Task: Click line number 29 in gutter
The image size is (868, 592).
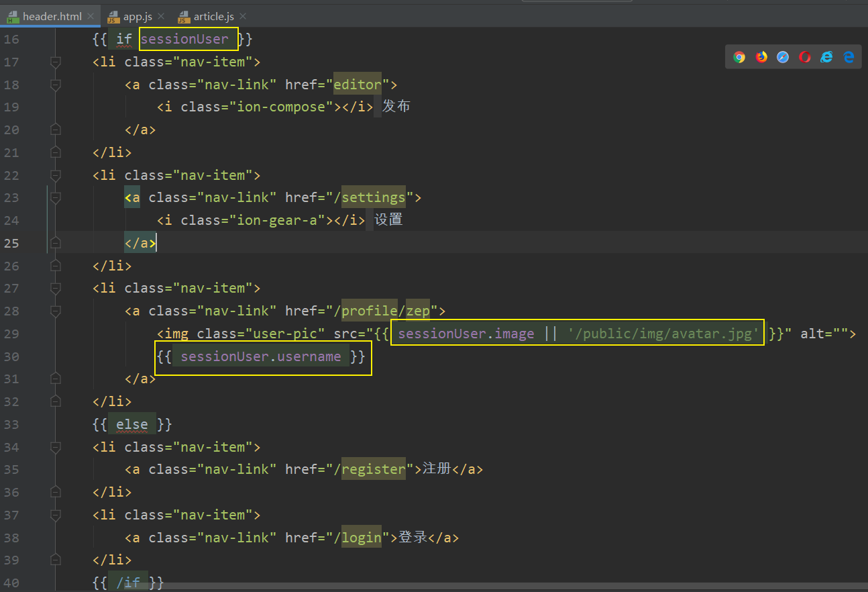Action: [11, 334]
